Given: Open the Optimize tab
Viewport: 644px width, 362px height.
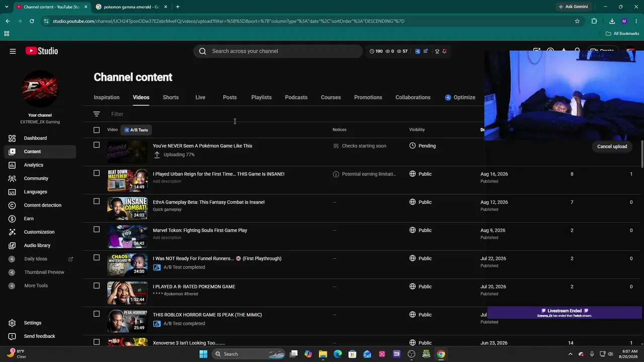Looking at the screenshot, I should 460,98.
